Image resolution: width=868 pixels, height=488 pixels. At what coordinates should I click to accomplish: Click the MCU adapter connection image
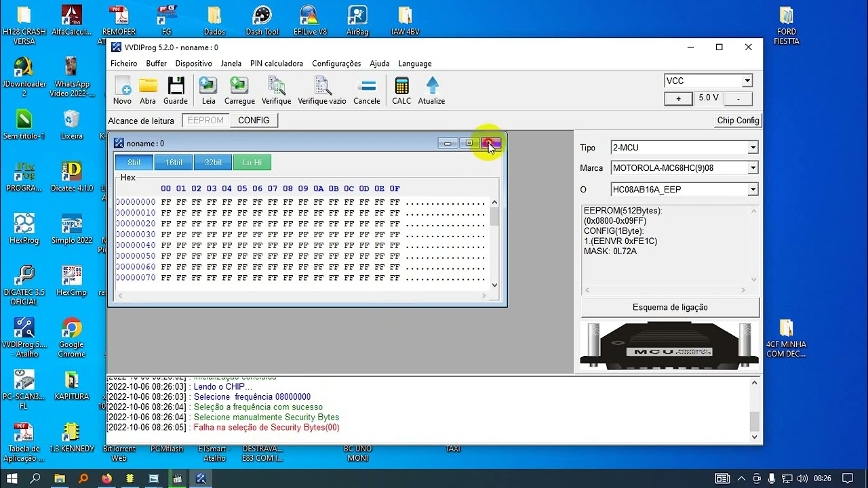670,346
